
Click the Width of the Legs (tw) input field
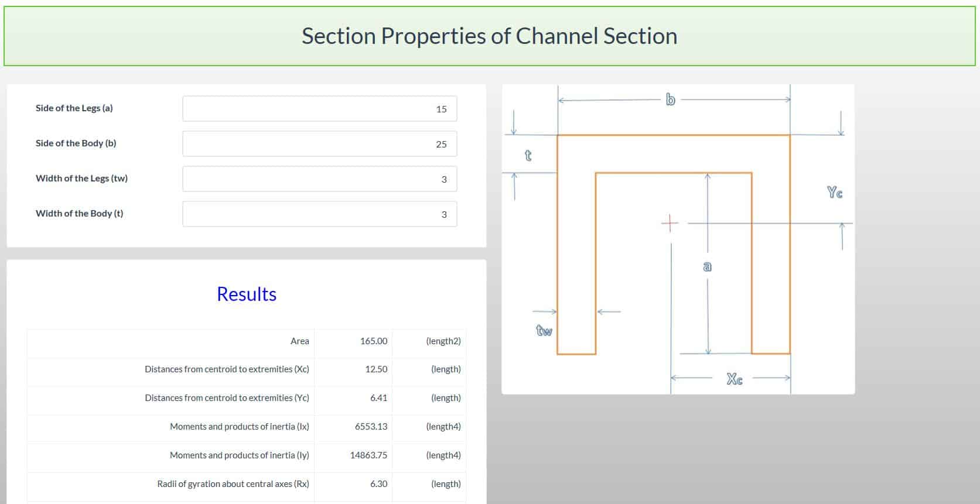coord(319,179)
